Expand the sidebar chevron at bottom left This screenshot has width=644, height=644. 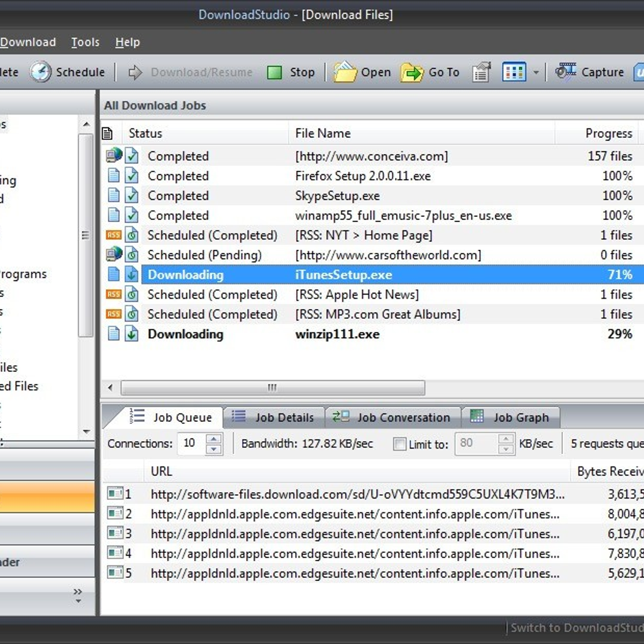pyautogui.click(x=78, y=591)
